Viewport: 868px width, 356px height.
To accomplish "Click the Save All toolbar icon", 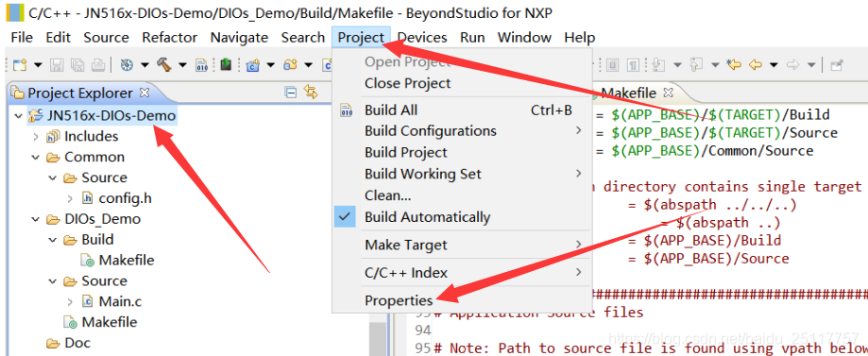I will [x=77, y=65].
